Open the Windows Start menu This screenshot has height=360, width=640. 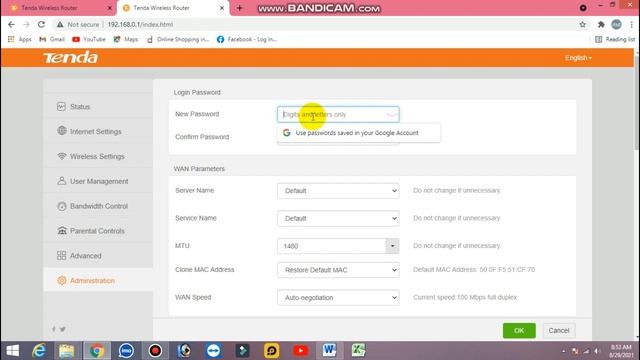click(13, 351)
